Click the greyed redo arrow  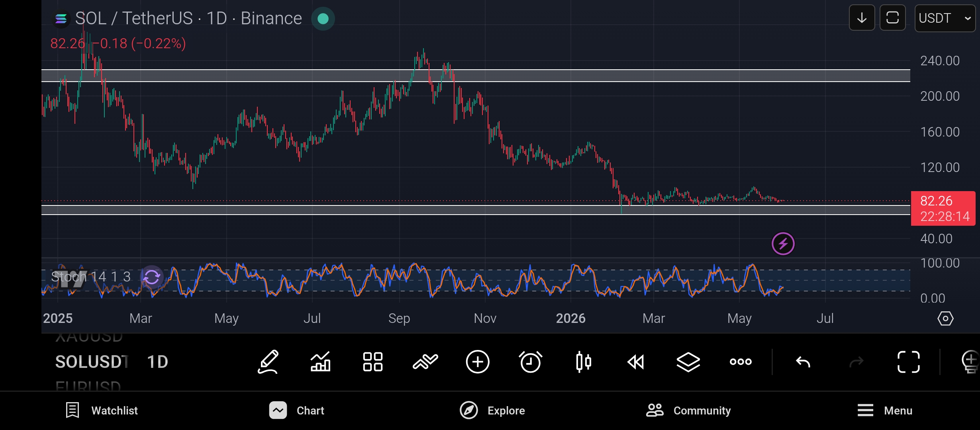(x=856, y=362)
